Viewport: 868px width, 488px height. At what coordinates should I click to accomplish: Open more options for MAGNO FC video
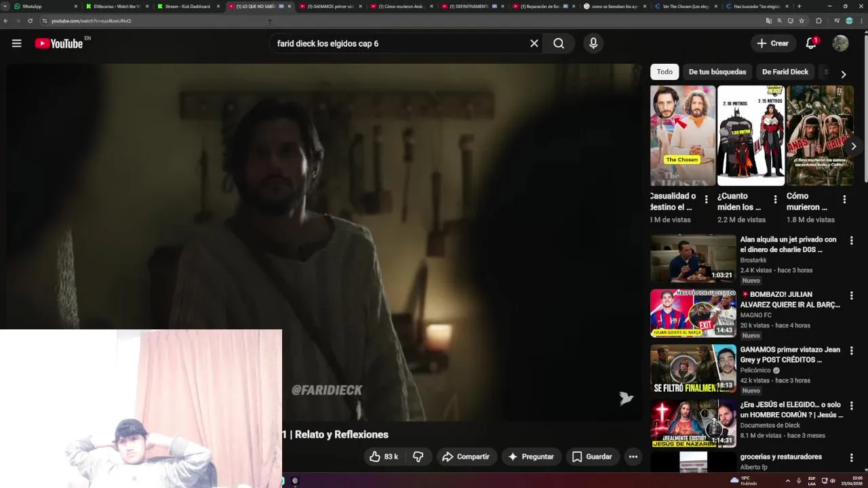851,296
